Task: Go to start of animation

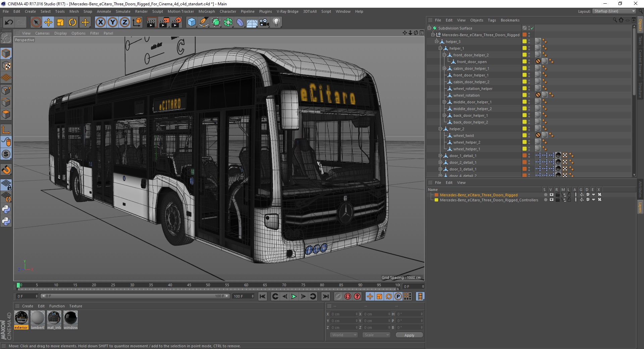Action: pyautogui.click(x=263, y=296)
